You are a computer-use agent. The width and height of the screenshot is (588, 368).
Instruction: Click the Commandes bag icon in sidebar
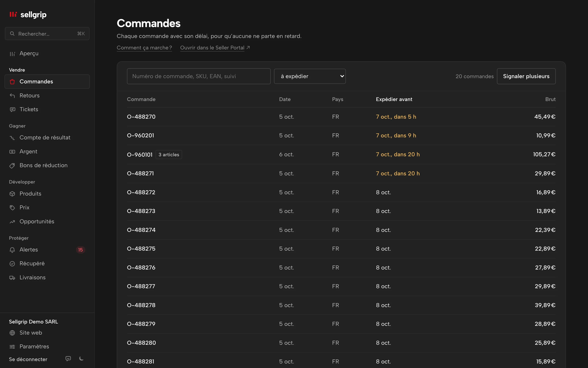coord(12,82)
